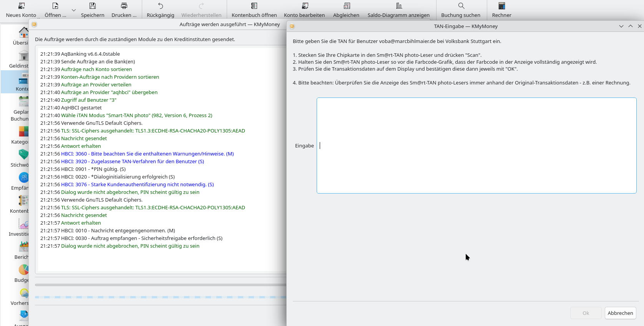Viewport: 644px width, 326px height.
Task: Expand the Öffnen dropdown arrow
Action: [74, 10]
